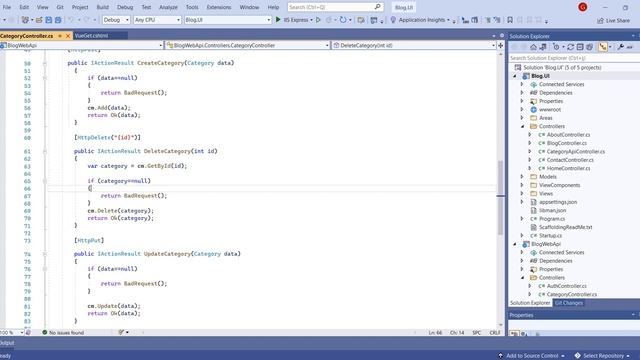Click the Save icon in the toolbar

(x=49, y=20)
